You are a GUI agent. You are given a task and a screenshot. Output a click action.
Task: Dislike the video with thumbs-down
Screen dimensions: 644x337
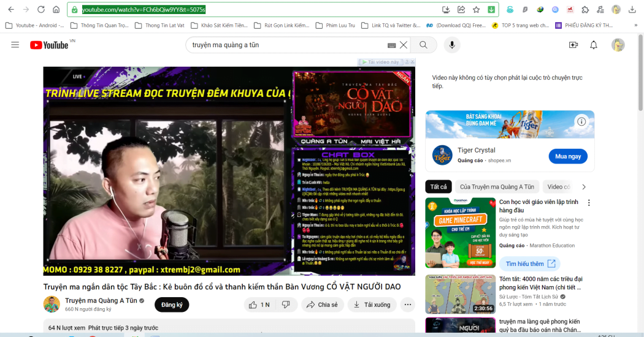pos(286,305)
